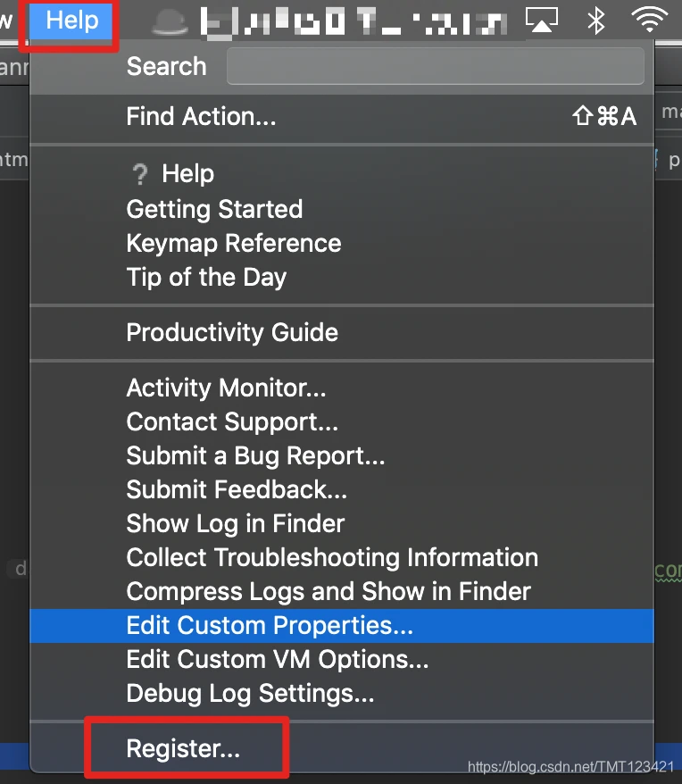Viewport: 682px width, 784px height.
Task: Click the hat icon in menu bar
Action: coord(168,21)
